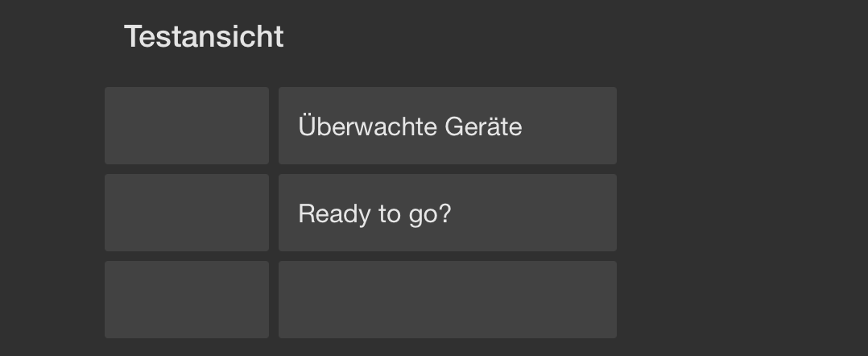868x356 pixels.
Task: Click the empty tile beside Ready to go?
Action: tap(186, 213)
